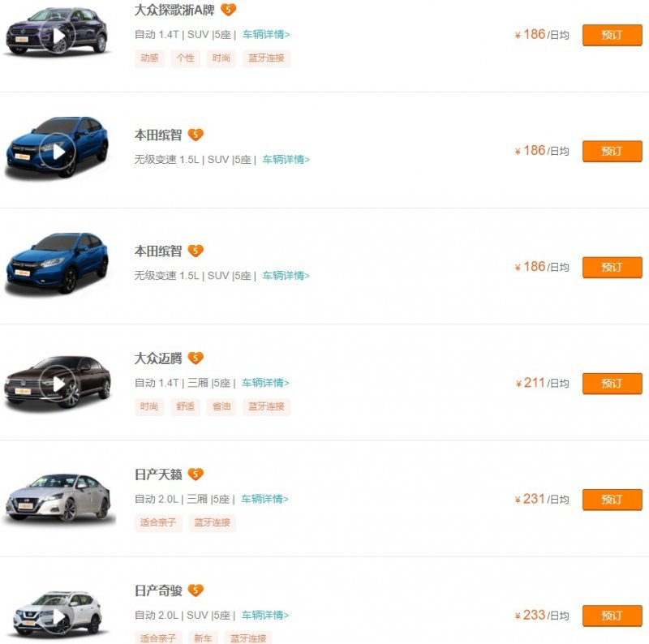Start the 大众迈腾 video preview

click(x=58, y=384)
